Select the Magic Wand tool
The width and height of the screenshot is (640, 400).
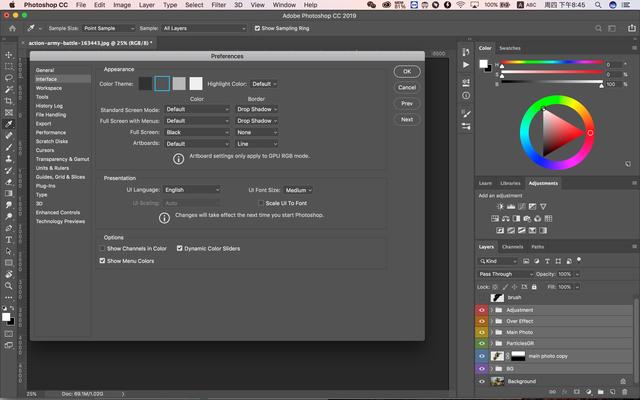click(9, 89)
